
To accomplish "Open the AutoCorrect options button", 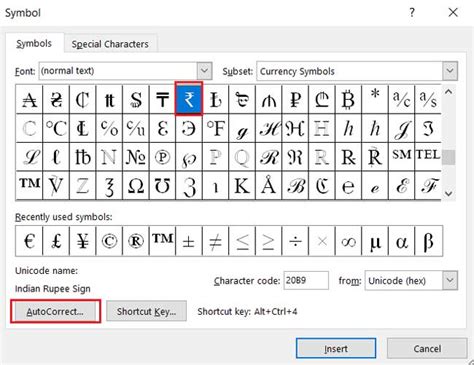I will pos(55,311).
